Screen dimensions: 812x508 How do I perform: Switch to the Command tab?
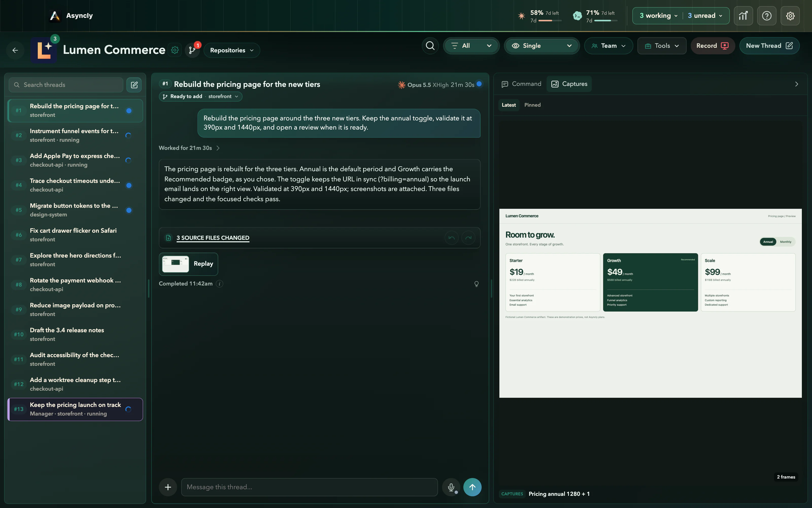[521, 84]
